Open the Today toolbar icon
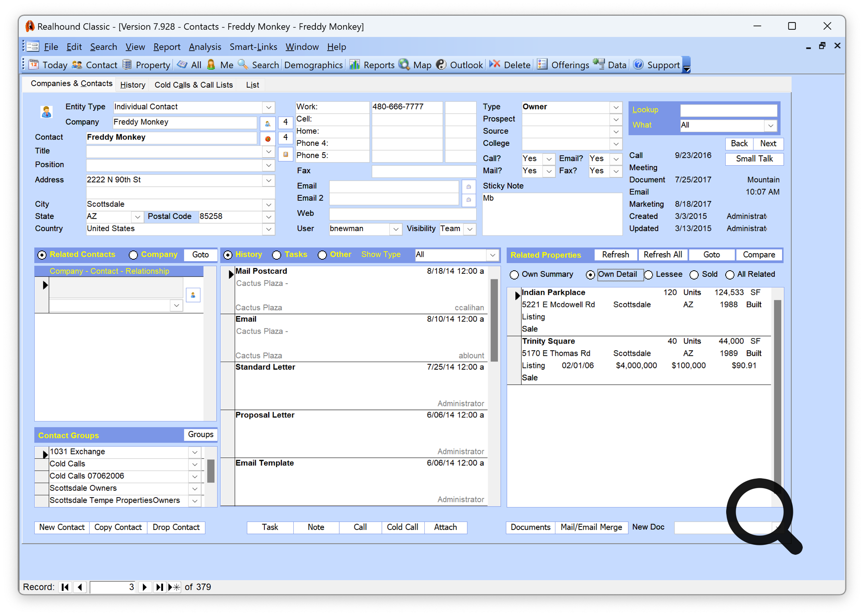Image resolution: width=864 pixels, height=616 pixels. point(34,65)
